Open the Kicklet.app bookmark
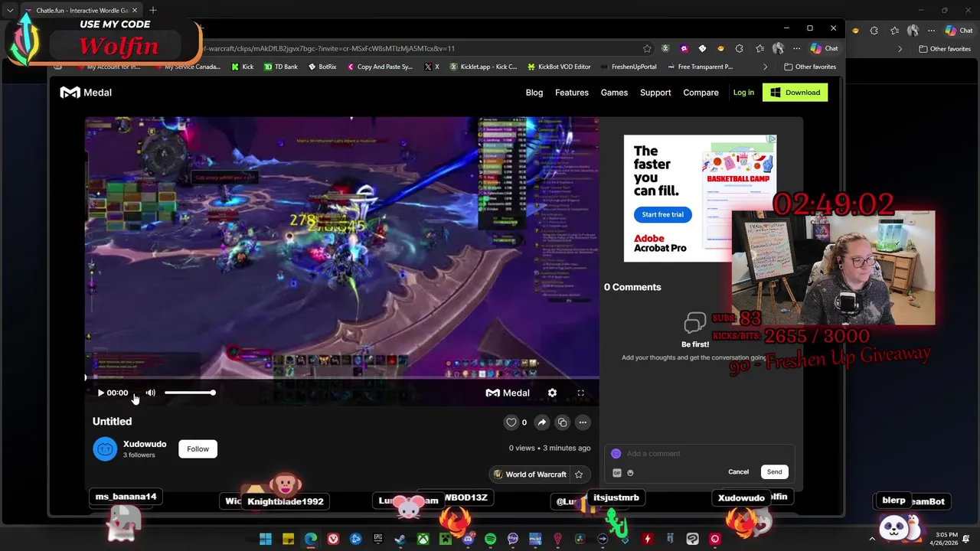The width and height of the screenshot is (980, 551). tap(482, 67)
